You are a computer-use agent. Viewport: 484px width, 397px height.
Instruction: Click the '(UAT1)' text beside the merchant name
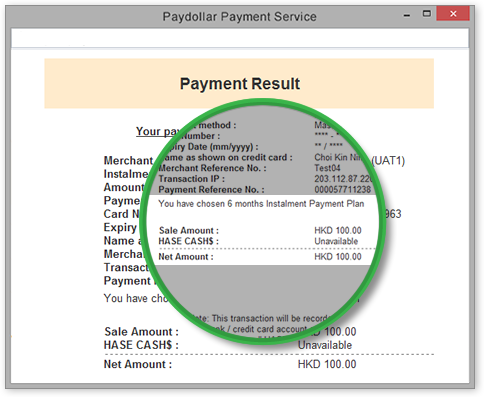388,161
